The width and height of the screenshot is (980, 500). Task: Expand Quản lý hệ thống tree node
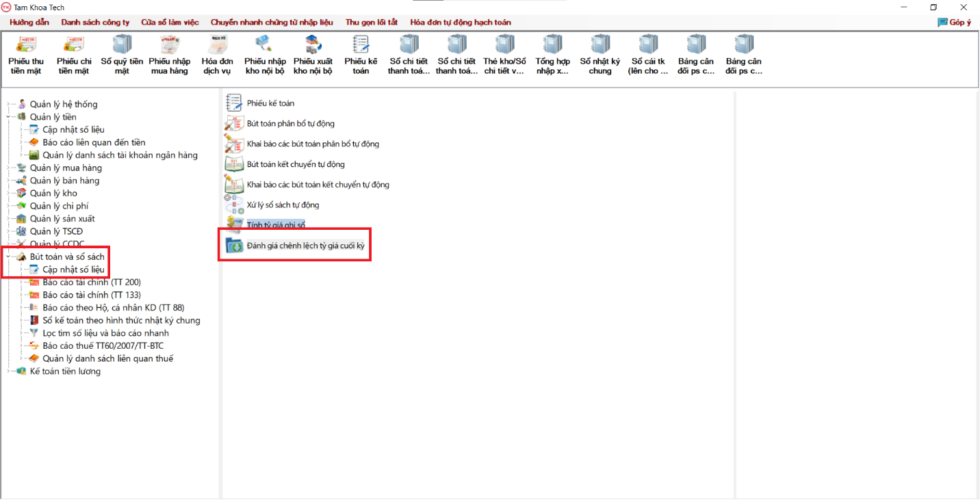point(8,105)
